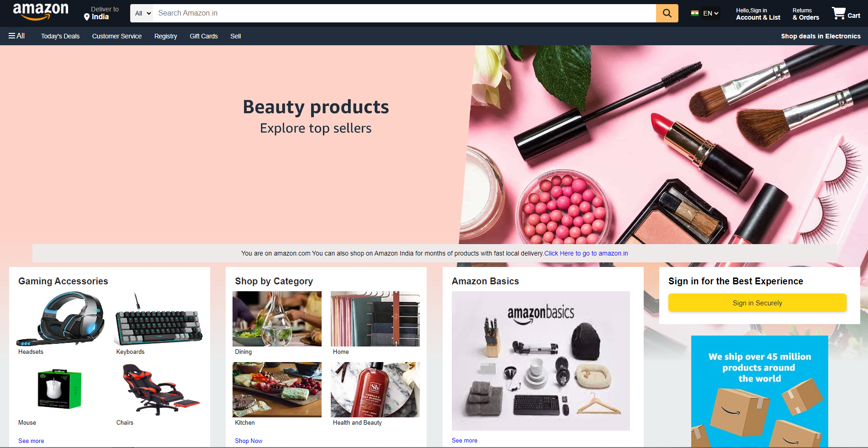
Task: Open the hamburger All menu
Action: tap(16, 36)
